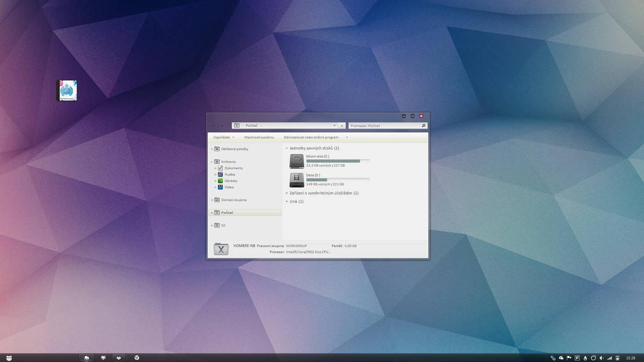Select the Hudba library icon
The image size is (644, 362).
(x=220, y=174)
